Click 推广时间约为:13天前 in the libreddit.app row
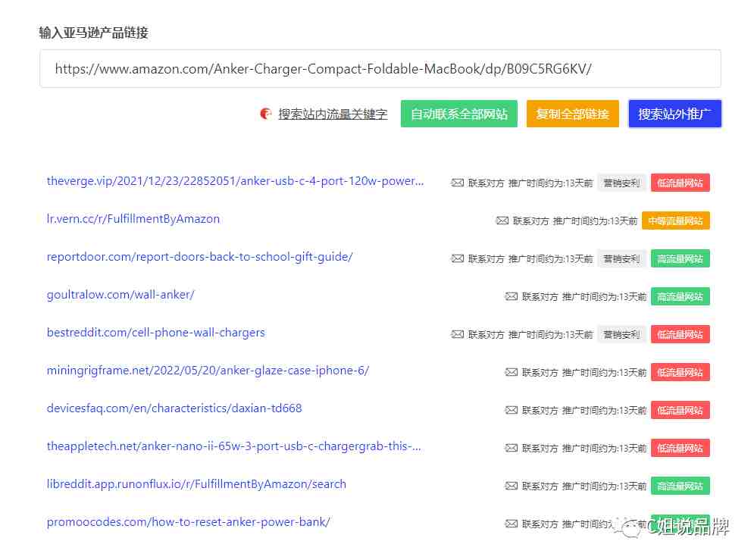 pyautogui.click(x=605, y=486)
